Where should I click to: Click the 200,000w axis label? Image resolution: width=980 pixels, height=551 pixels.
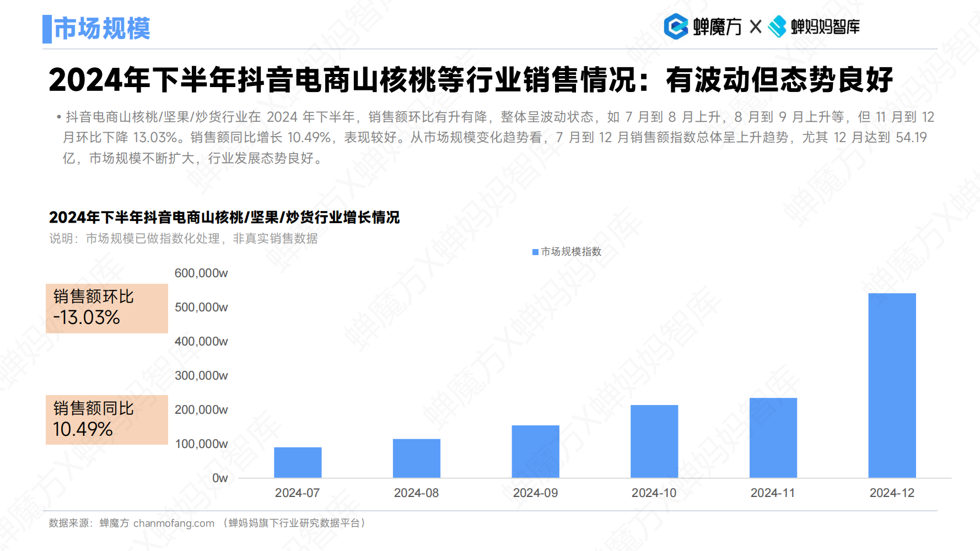pos(201,410)
